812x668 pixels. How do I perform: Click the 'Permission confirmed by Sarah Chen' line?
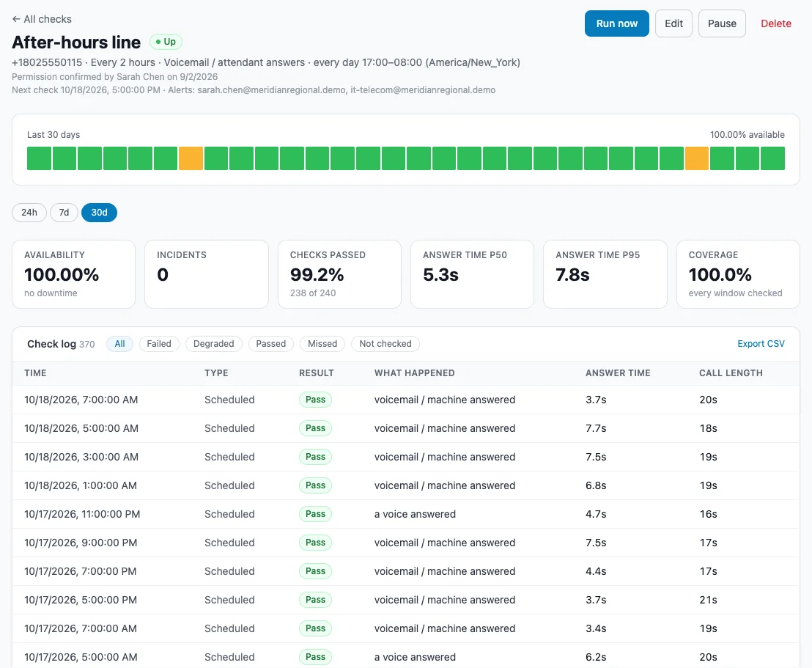pos(114,77)
